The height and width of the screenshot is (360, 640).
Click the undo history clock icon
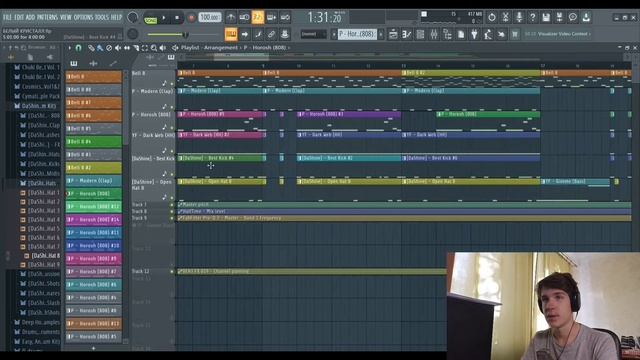click(x=492, y=17)
